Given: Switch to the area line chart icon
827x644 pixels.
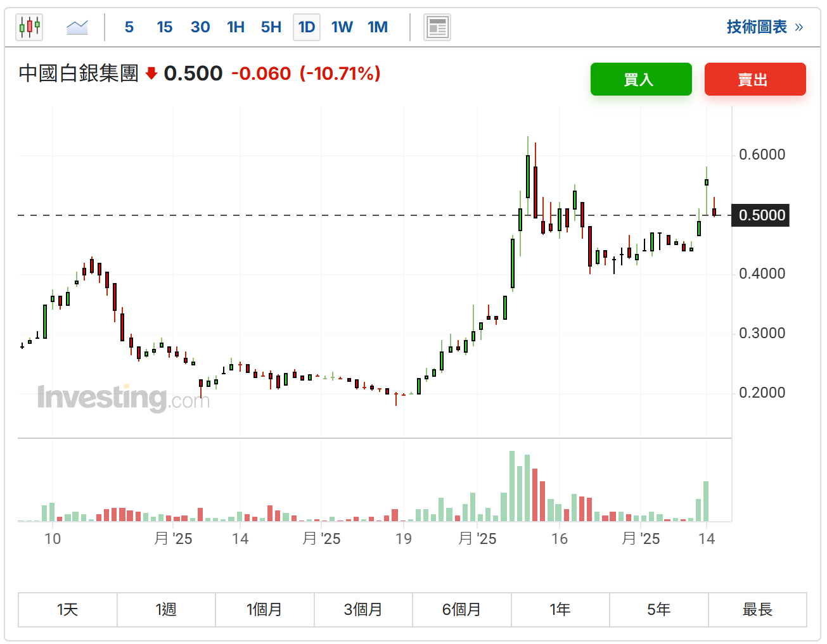Looking at the screenshot, I should (77, 27).
